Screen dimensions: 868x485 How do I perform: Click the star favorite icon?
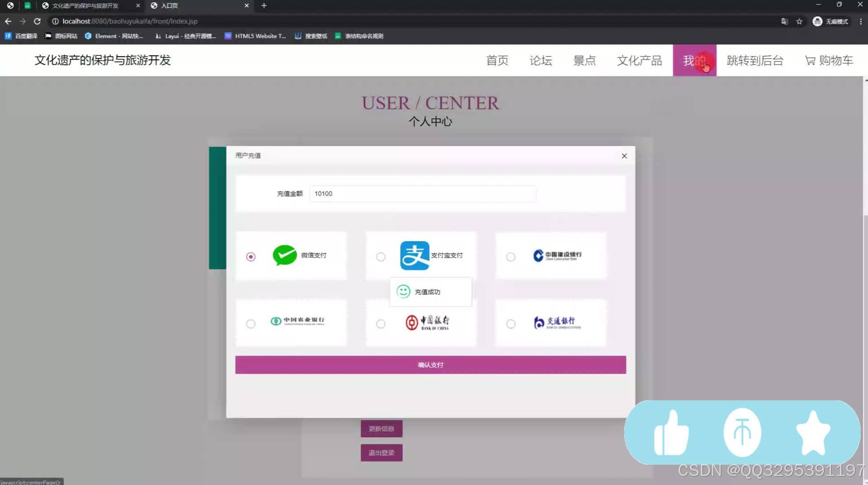[x=813, y=432]
